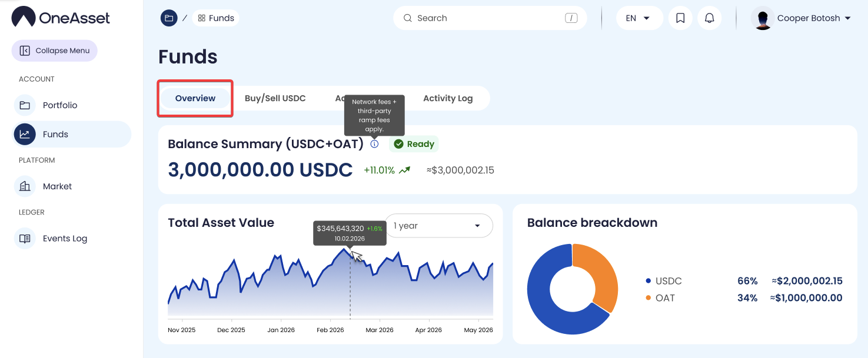
Task: Click the Market building icon
Action: 25,186
